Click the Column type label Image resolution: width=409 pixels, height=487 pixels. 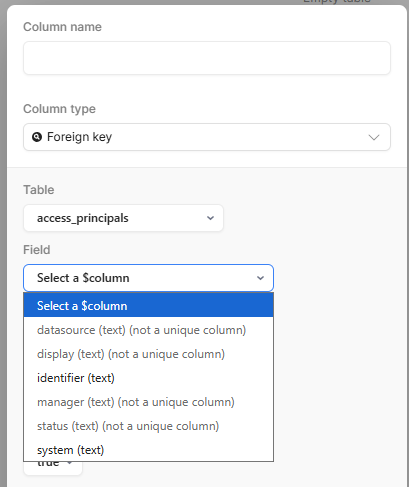click(59, 109)
